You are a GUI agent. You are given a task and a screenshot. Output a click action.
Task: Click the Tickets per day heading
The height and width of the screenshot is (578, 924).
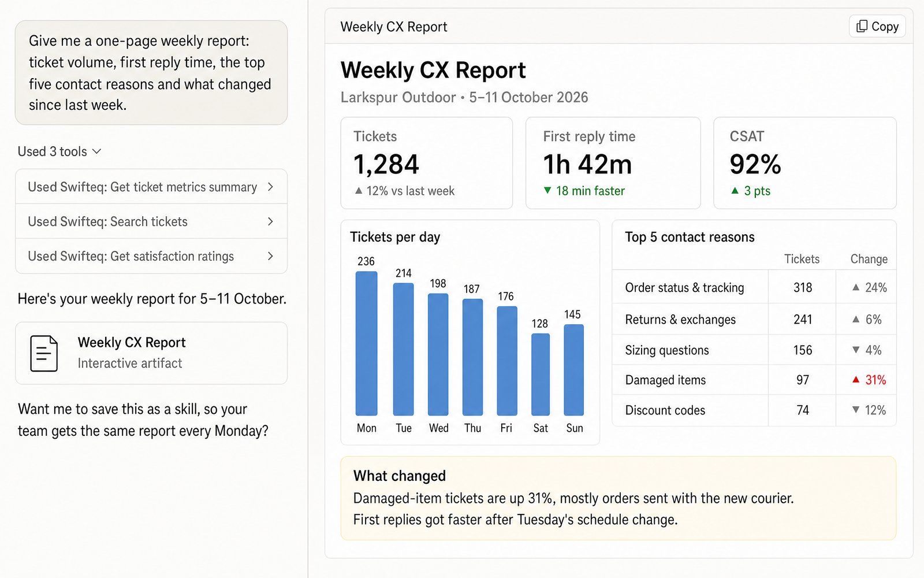(395, 237)
